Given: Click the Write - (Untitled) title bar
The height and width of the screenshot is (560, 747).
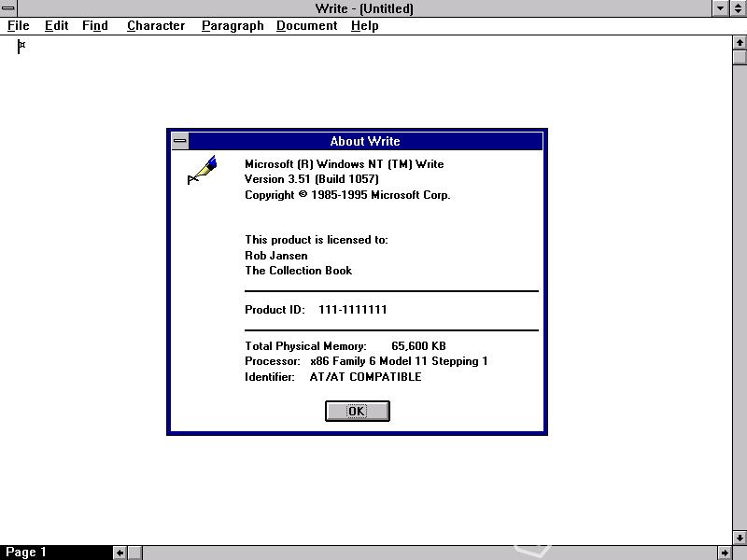Looking at the screenshot, I should [364, 8].
